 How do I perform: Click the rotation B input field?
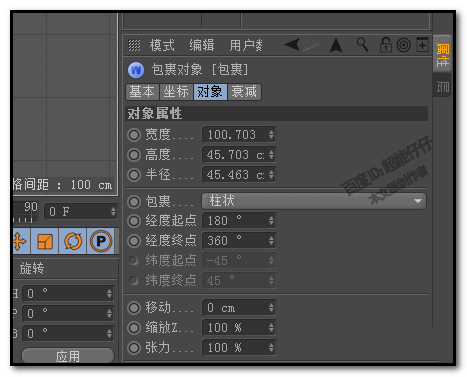click(68, 333)
